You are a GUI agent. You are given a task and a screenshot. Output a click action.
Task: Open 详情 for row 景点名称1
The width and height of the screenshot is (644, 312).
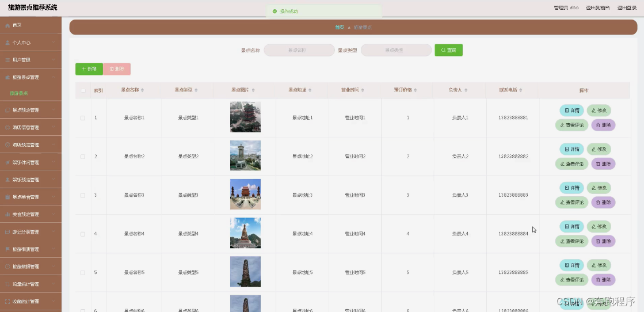click(571, 111)
